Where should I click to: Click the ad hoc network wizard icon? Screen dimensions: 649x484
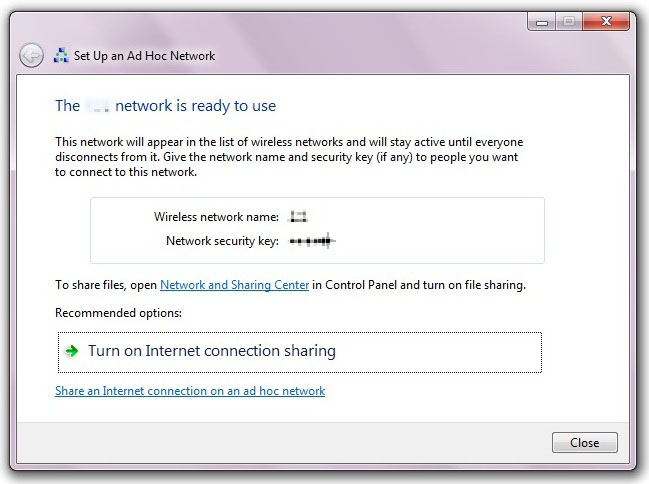[61, 55]
